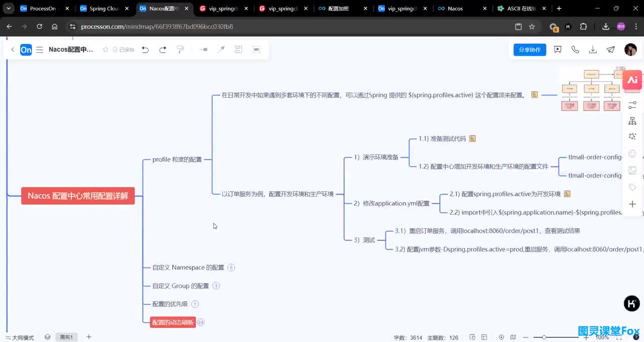Open the style settings sliders icon
This screenshot has height=342, width=644.
click(x=632, y=105)
